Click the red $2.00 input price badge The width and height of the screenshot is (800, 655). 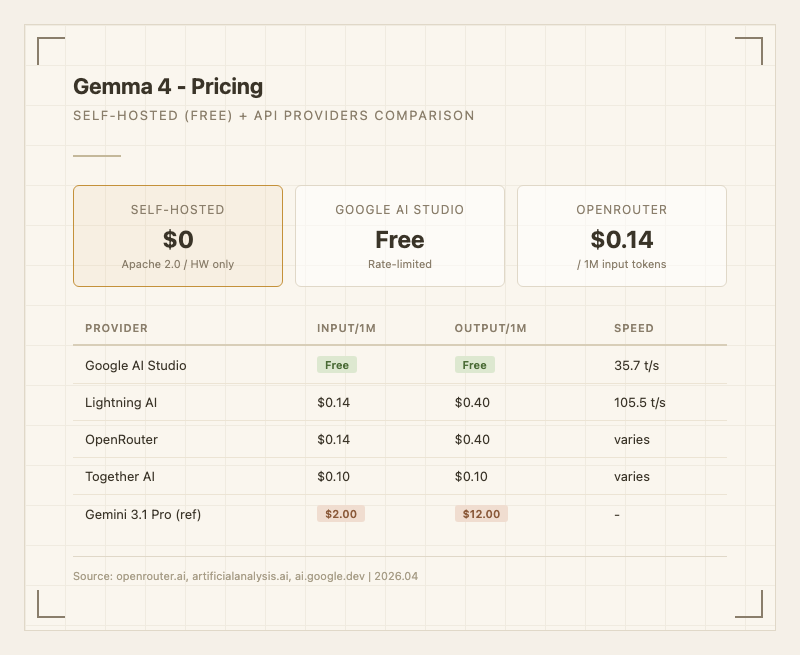point(342,514)
